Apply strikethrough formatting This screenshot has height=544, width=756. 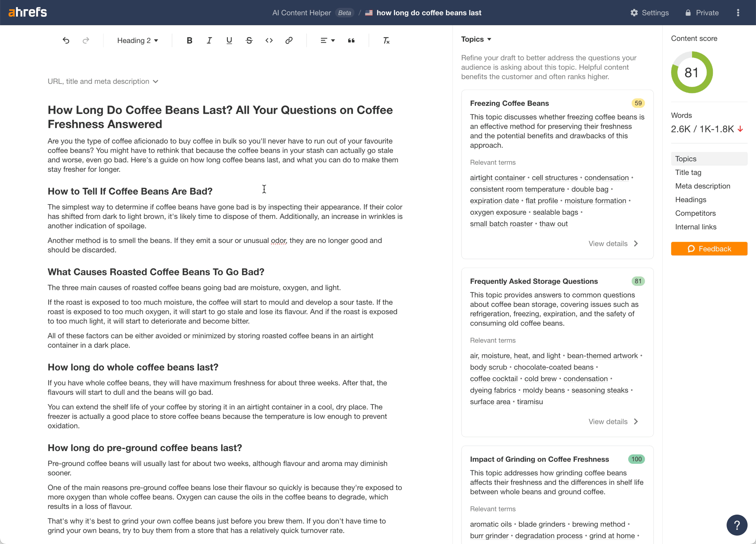click(249, 40)
